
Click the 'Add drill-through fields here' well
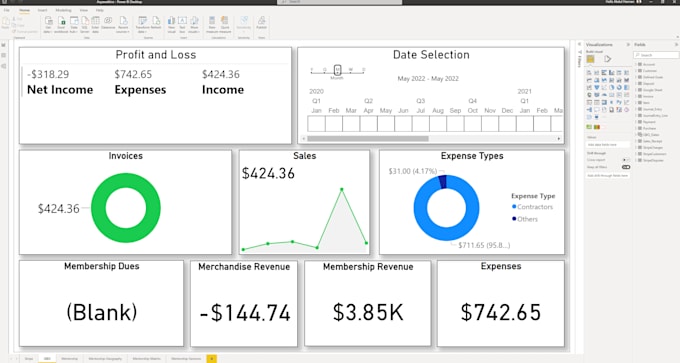pyautogui.click(x=608, y=175)
